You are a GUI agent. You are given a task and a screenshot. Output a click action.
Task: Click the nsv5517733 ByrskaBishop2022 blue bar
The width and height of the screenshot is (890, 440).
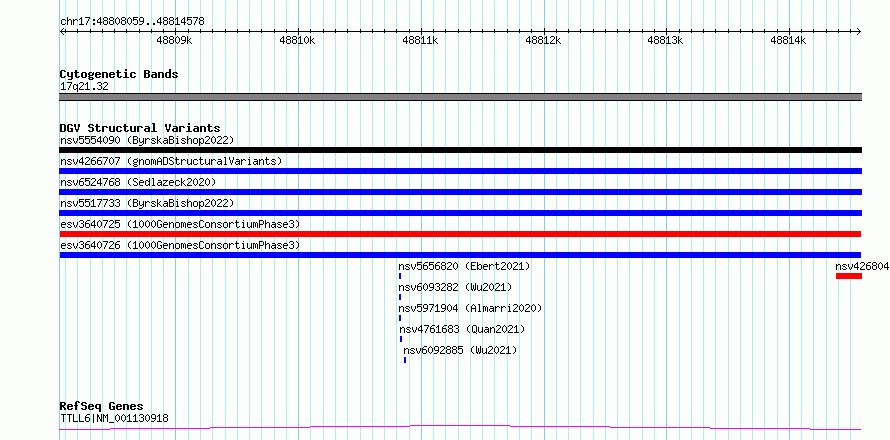click(x=460, y=213)
